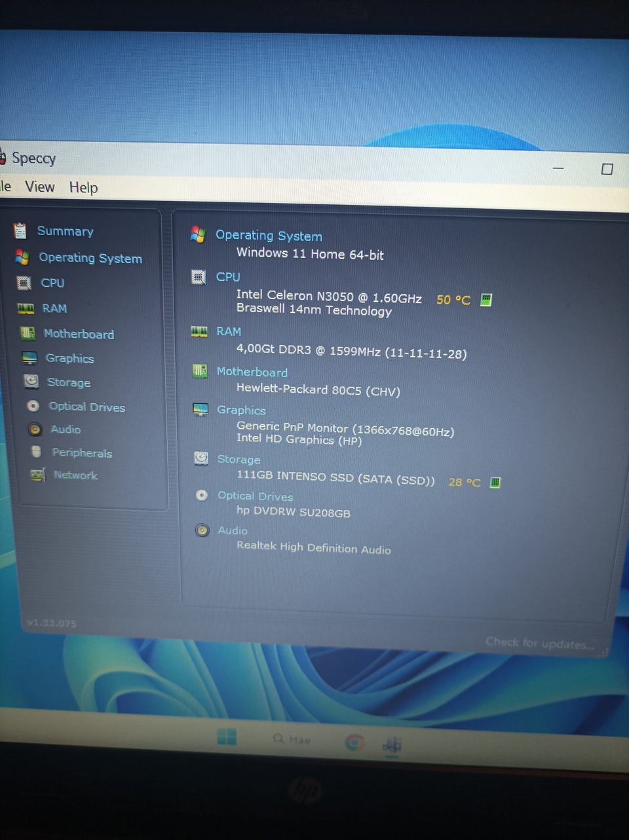The image size is (629, 840).
Task: Click the Storage drive icon in sidebar
Action: pyautogui.click(x=31, y=381)
